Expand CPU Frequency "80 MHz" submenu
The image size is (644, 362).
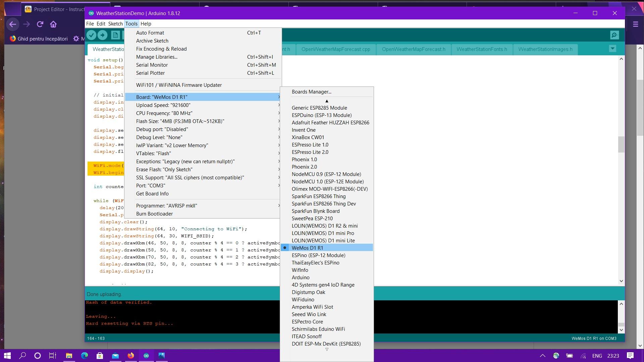[203, 113]
